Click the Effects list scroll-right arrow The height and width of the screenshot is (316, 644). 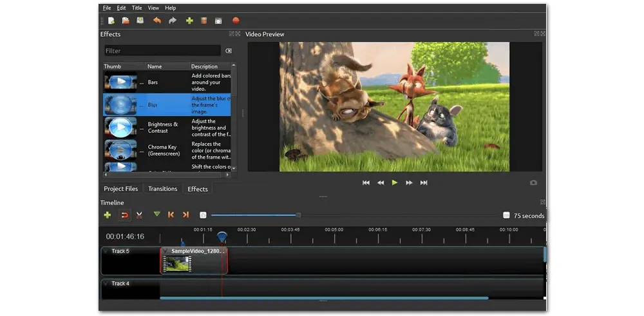pos(228,175)
